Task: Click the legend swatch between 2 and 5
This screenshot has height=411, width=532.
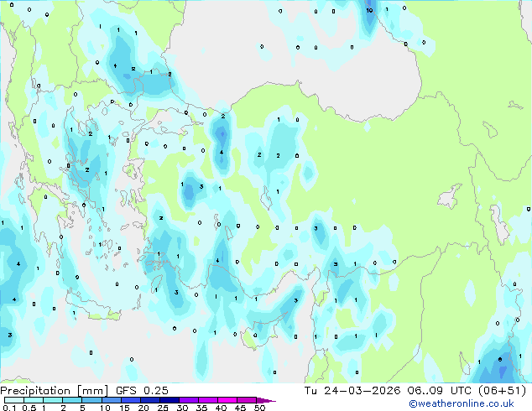Action: 72,400
